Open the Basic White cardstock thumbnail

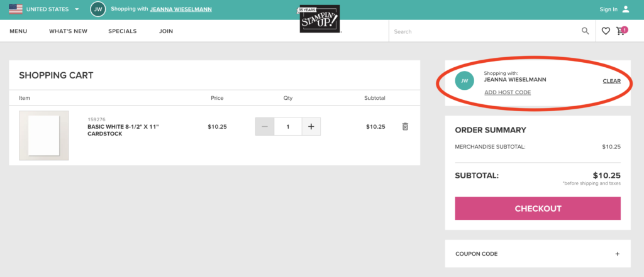coord(44,136)
